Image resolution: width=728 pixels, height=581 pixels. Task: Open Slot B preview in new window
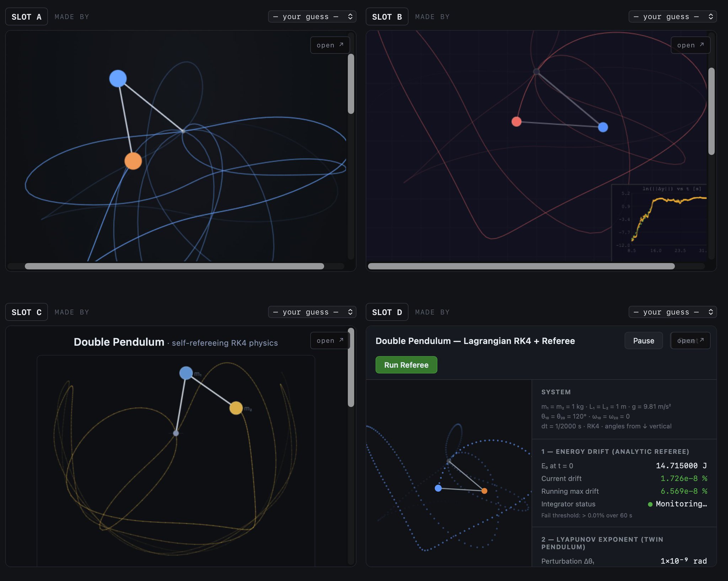(690, 45)
